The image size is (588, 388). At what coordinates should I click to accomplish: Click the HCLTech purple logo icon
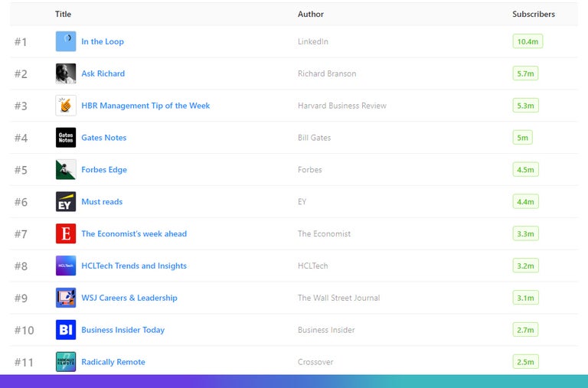66,266
